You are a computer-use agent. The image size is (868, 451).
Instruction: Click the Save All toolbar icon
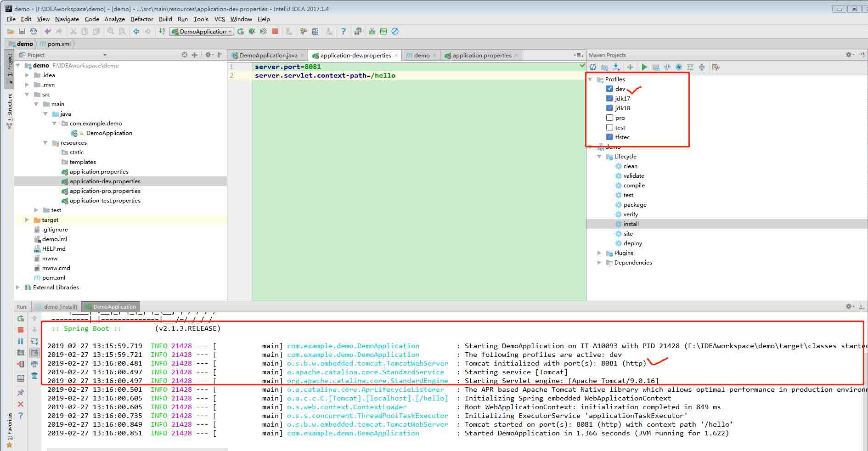[22, 31]
